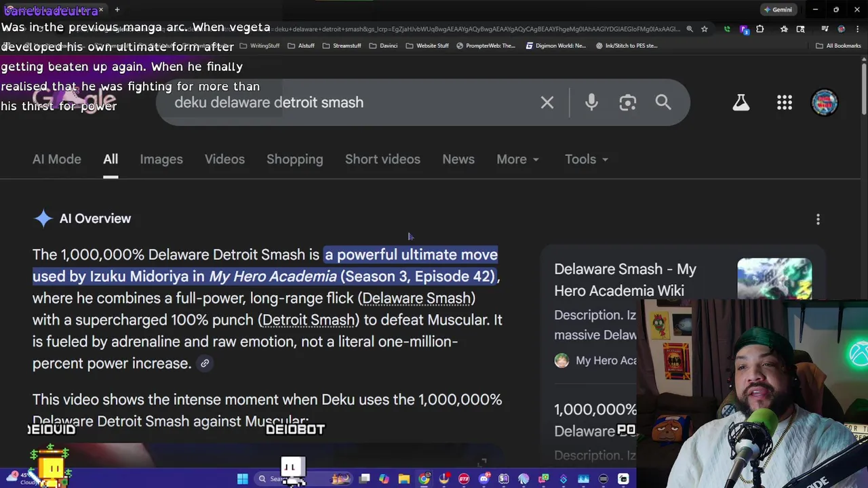Open the All Bookmarks folder
This screenshot has height=488, width=868.
click(x=838, y=45)
